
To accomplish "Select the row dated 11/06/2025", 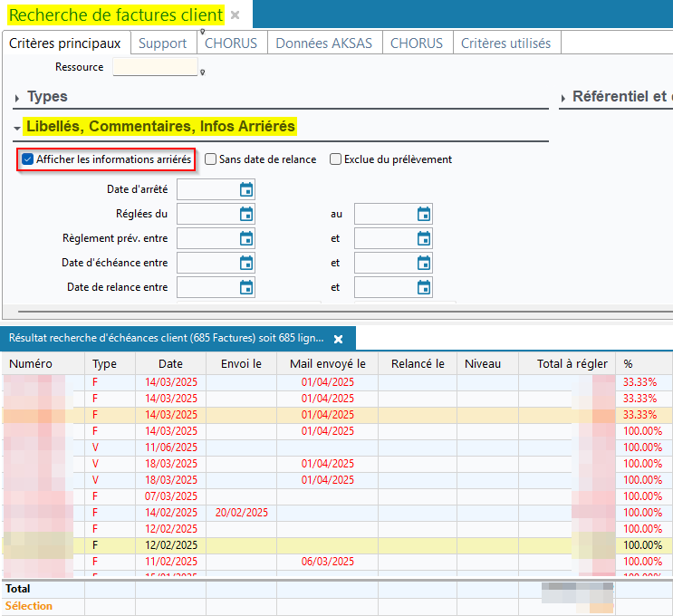I will click(337, 448).
